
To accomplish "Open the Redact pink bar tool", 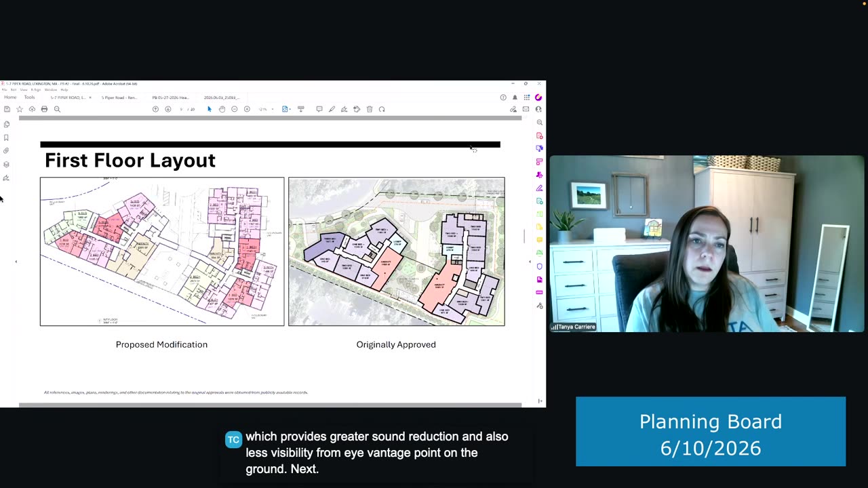I will click(540, 292).
